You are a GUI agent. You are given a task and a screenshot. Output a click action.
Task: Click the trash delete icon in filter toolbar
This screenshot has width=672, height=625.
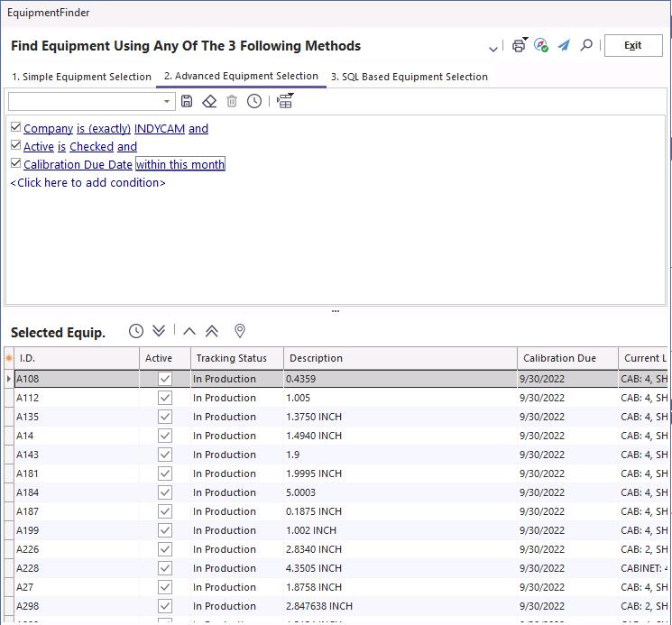(x=232, y=101)
